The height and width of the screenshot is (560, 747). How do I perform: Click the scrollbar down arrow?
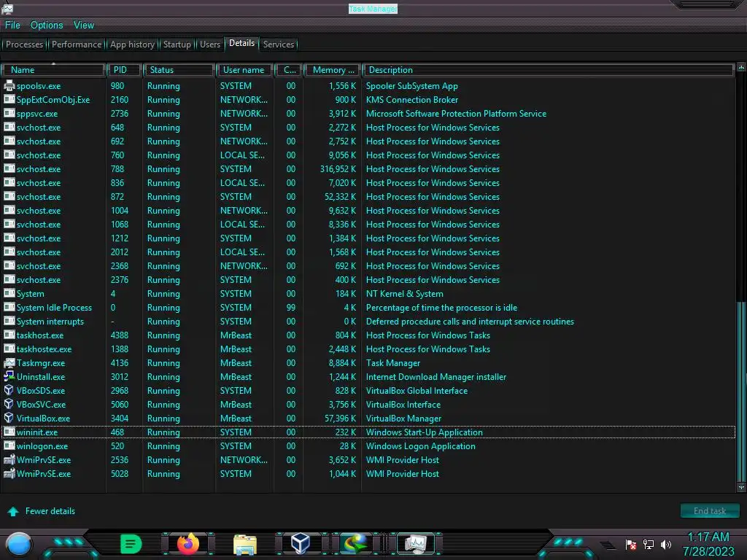pyautogui.click(x=741, y=487)
